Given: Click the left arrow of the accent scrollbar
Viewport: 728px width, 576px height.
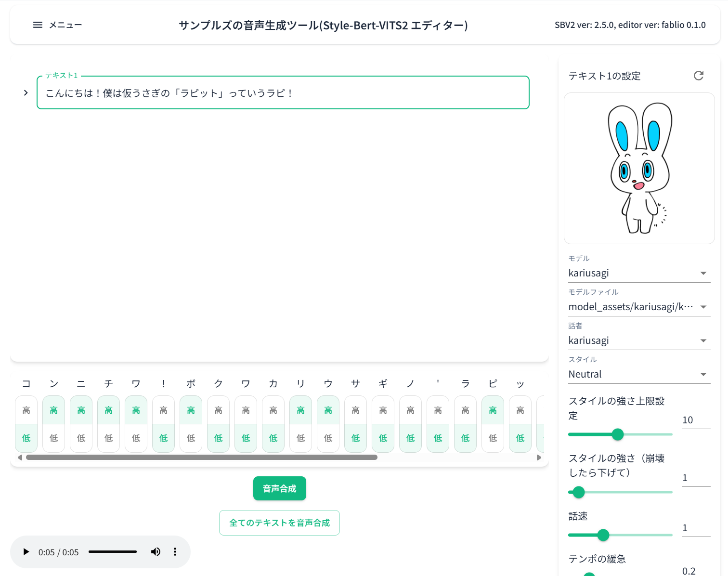Looking at the screenshot, I should pos(20,457).
